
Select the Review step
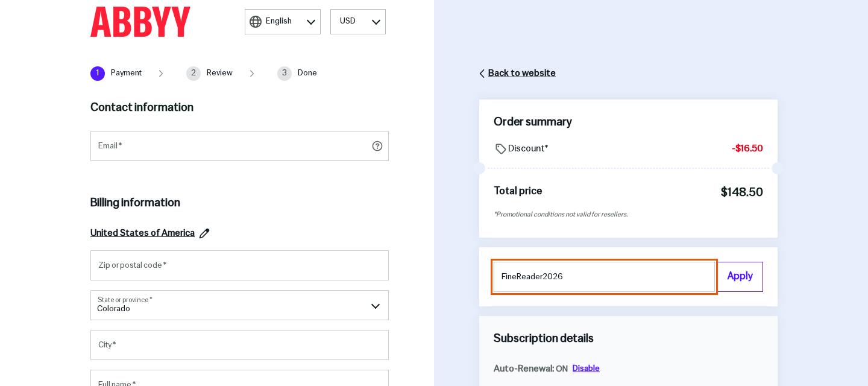209,74
